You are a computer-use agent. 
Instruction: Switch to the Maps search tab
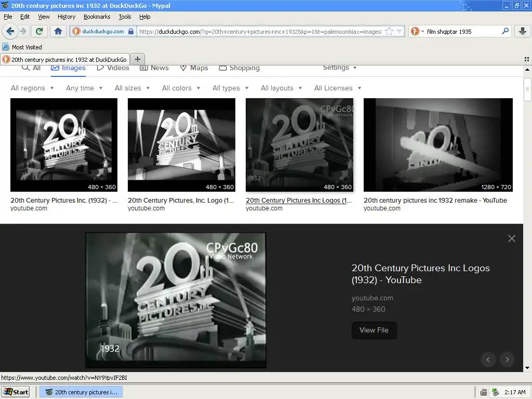tap(194, 68)
